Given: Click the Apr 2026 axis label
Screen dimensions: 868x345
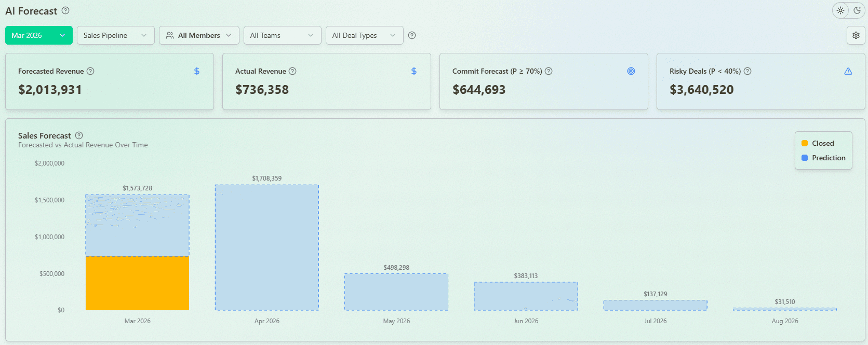Looking at the screenshot, I should (267, 321).
